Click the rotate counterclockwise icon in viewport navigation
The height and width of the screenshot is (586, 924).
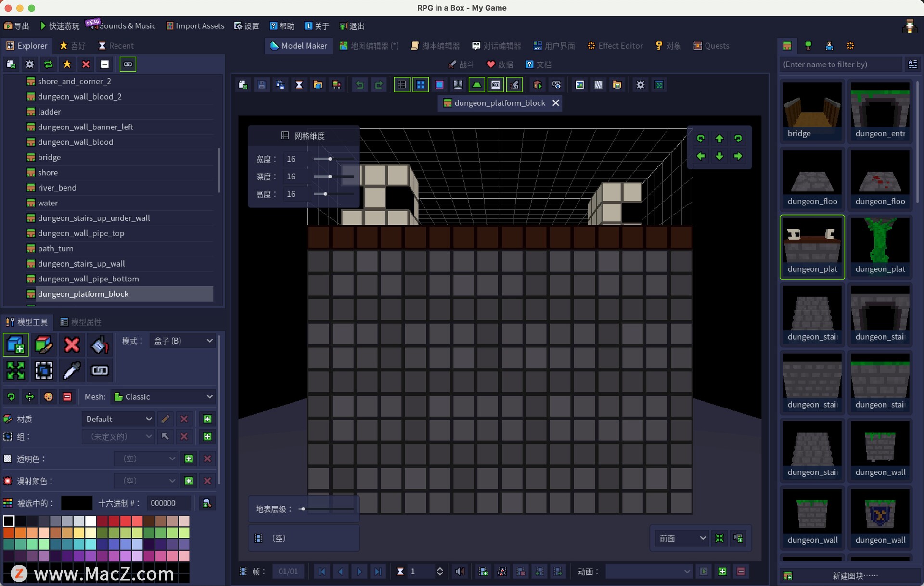click(701, 139)
